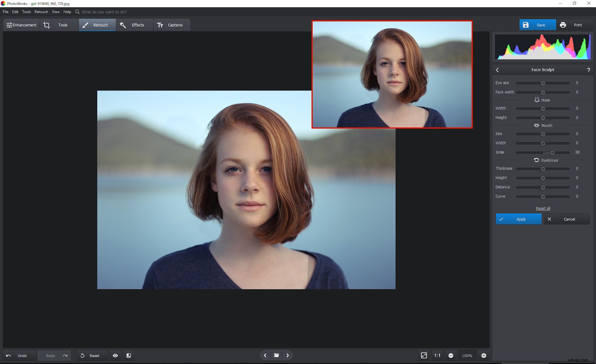Open Effects using the magic wand icon
Image resolution: width=596 pixels, height=364 pixels.
tap(122, 25)
